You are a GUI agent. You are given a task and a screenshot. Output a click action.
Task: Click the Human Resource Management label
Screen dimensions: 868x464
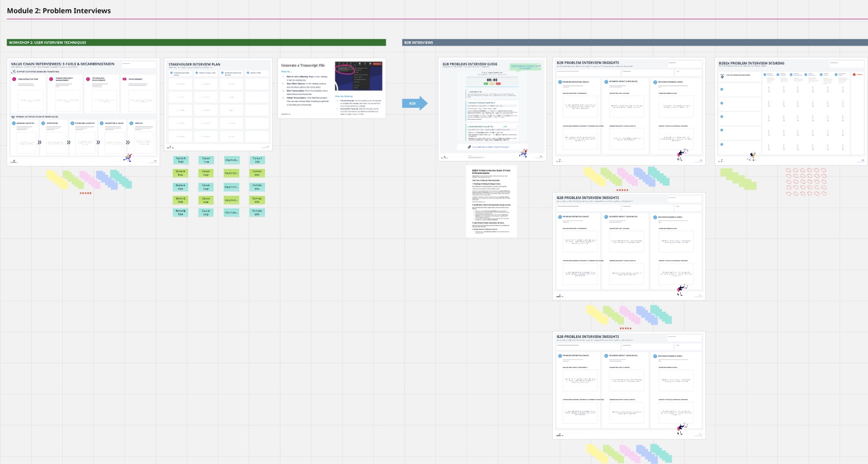click(x=64, y=79)
